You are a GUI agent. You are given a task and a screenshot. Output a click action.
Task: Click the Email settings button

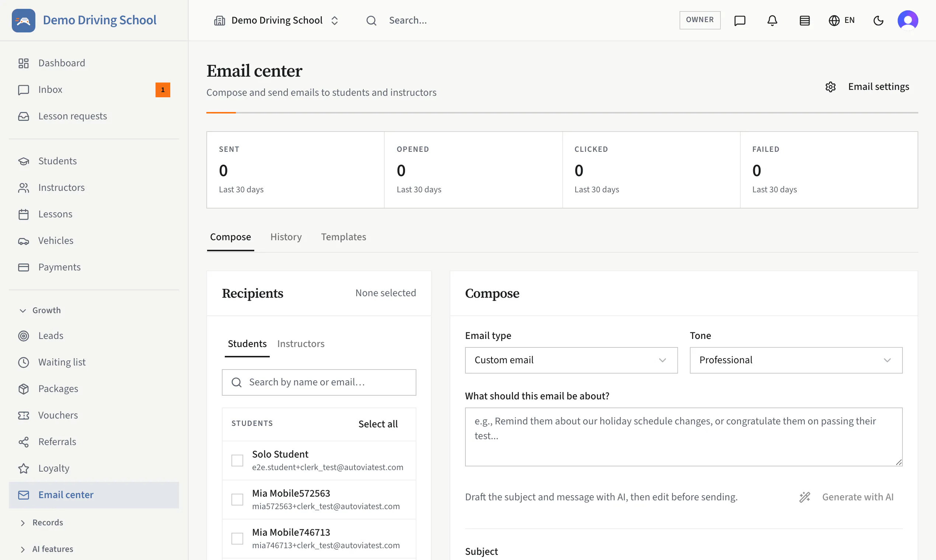tap(867, 87)
